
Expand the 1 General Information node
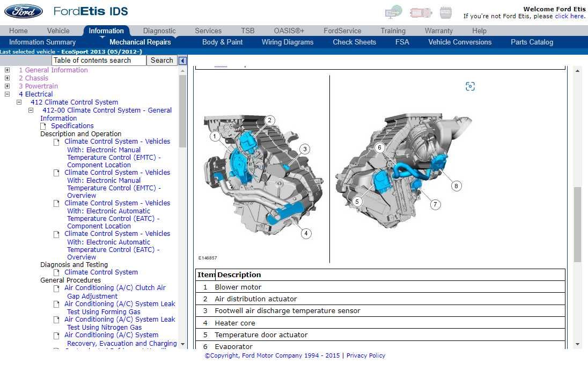click(x=7, y=70)
